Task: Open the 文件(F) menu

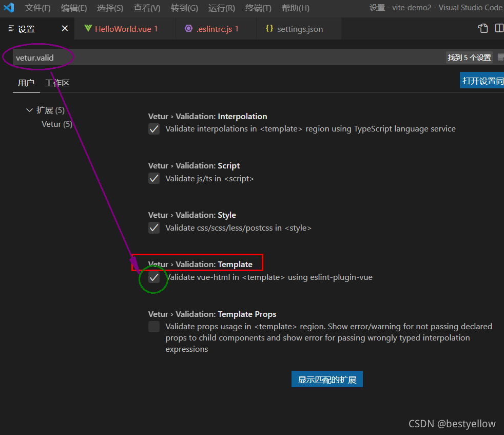Action: tap(37, 8)
